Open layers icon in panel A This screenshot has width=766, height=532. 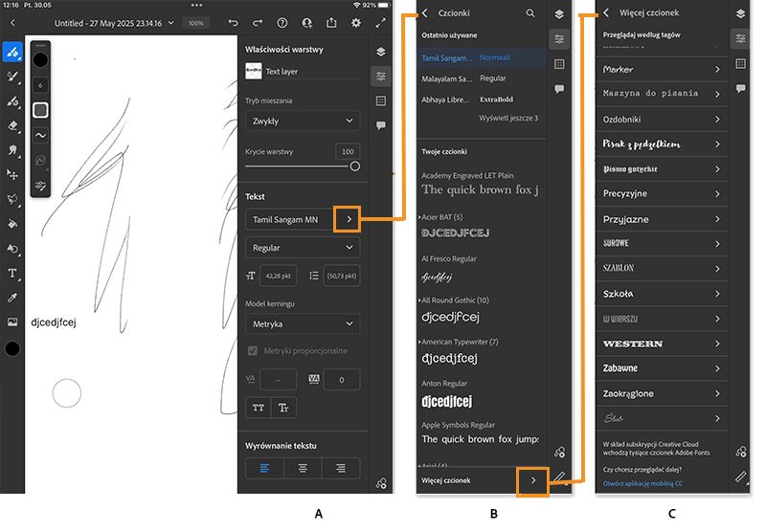[x=381, y=52]
